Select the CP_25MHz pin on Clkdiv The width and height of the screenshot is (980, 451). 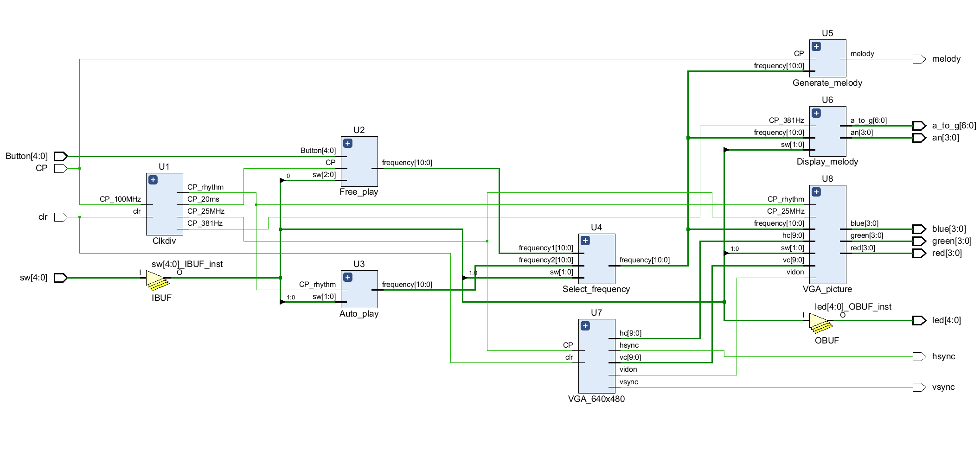(x=206, y=211)
